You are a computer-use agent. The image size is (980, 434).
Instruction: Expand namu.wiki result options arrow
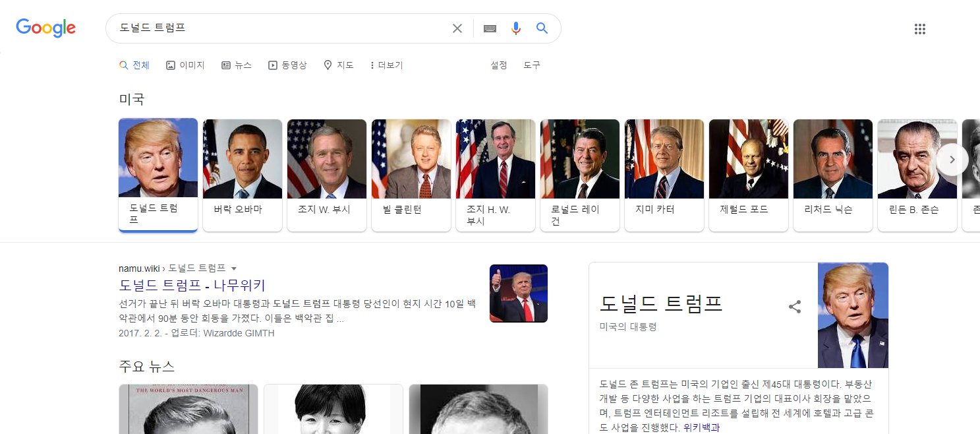click(234, 268)
